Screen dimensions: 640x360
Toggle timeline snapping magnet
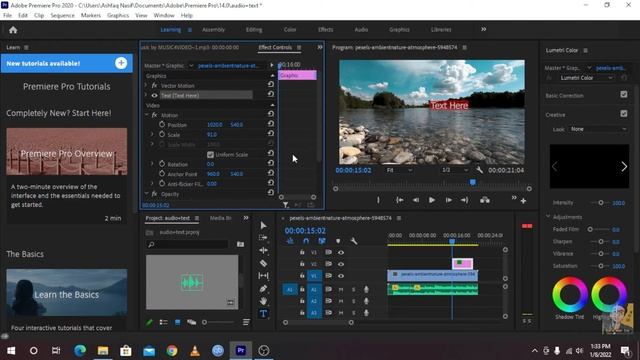coord(306,241)
